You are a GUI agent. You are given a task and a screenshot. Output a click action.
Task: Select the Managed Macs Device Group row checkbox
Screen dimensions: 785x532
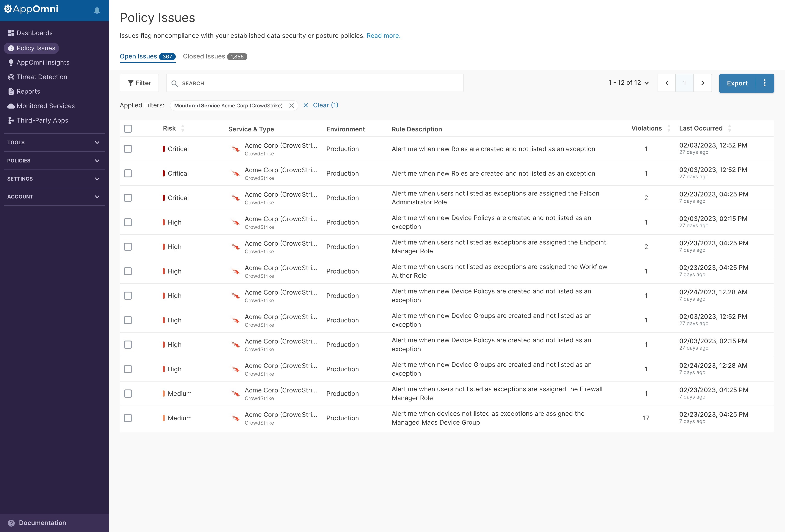click(128, 418)
